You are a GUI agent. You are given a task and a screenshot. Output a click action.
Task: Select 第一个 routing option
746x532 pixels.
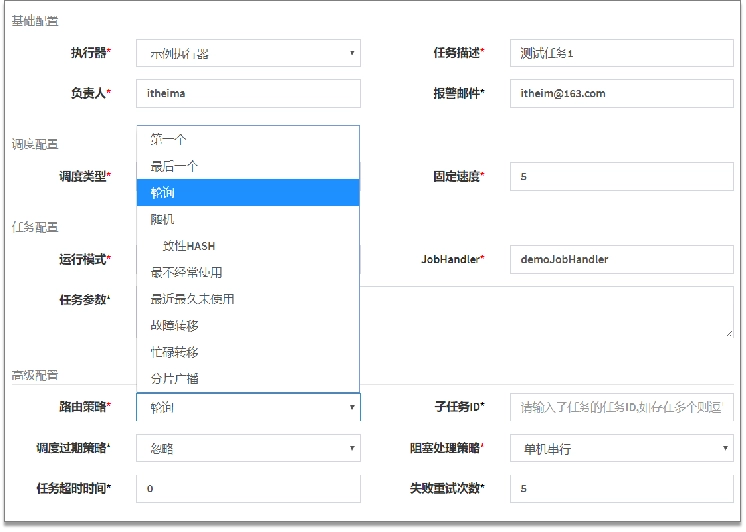(248, 139)
